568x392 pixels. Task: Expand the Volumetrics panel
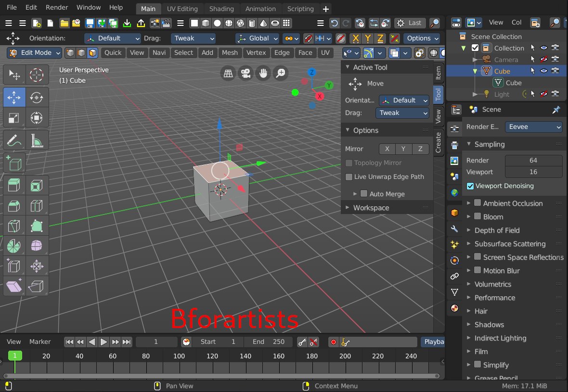tap(492, 284)
